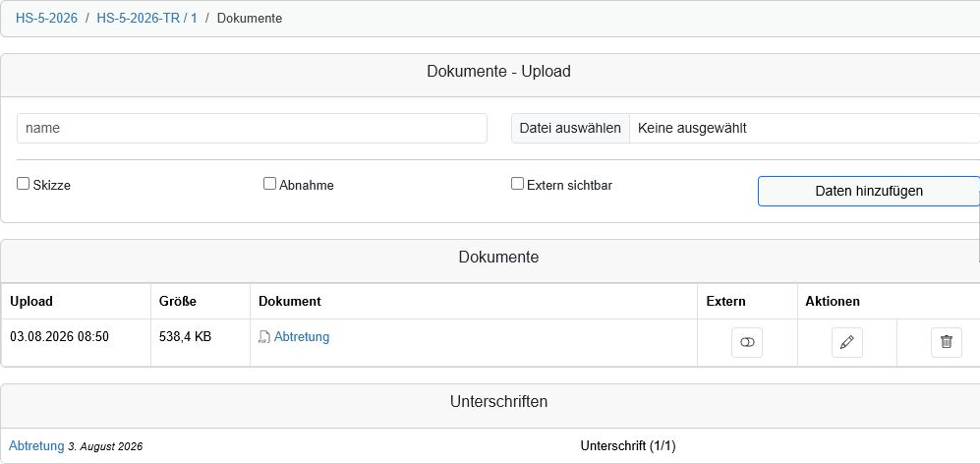Click the Daten hinzufügen button
Screen dimensions: 980x464
[x=869, y=191]
